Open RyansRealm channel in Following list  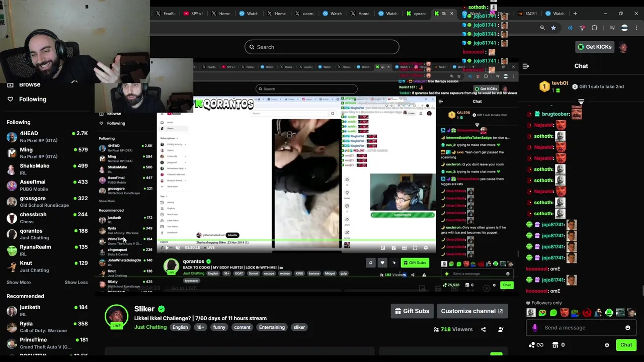(47, 250)
